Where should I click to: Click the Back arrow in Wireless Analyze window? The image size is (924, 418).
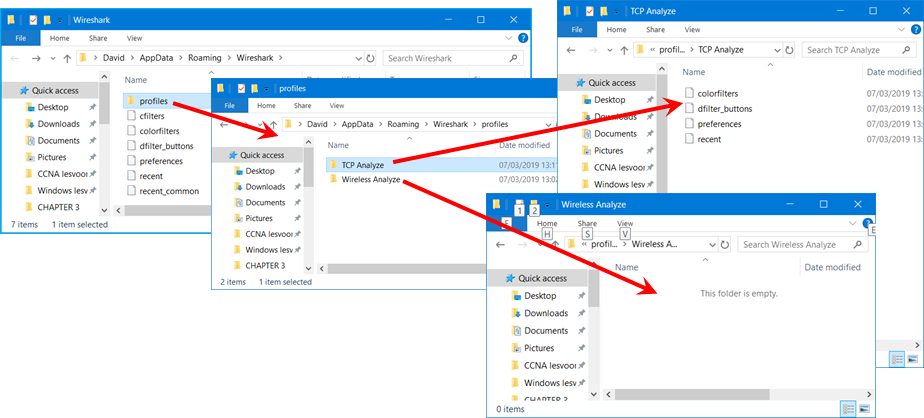point(501,245)
